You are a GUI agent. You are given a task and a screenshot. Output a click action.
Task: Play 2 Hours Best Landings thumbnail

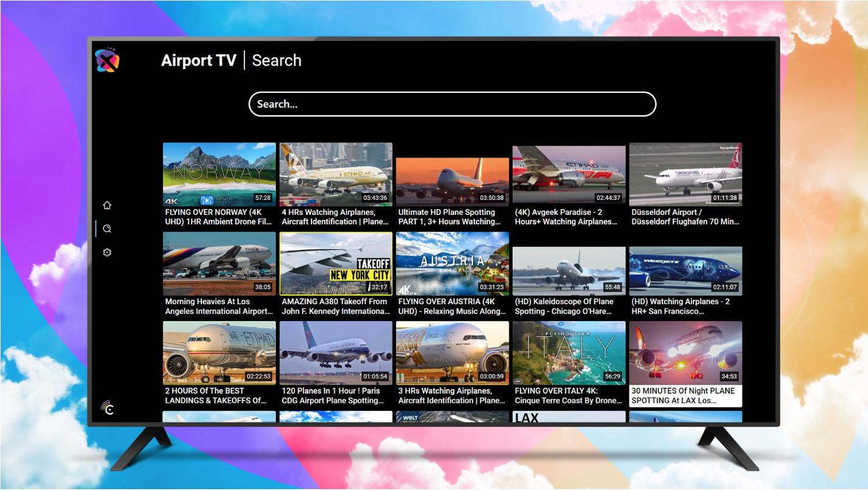219,353
